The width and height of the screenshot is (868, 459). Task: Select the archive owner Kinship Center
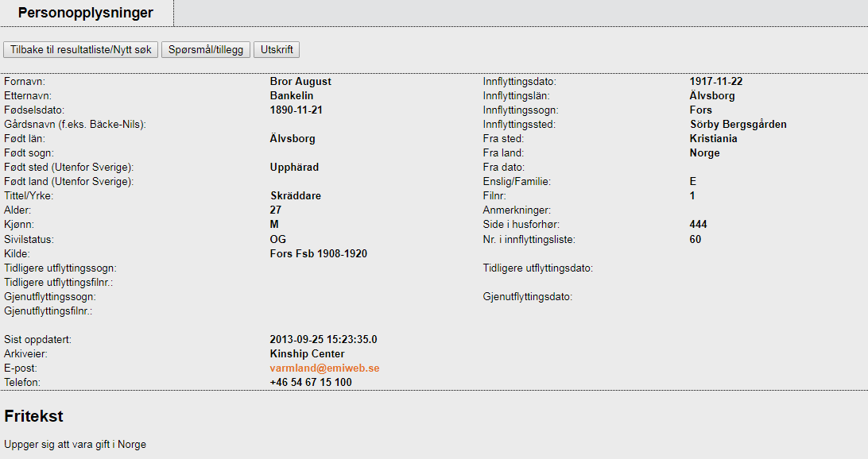307,354
